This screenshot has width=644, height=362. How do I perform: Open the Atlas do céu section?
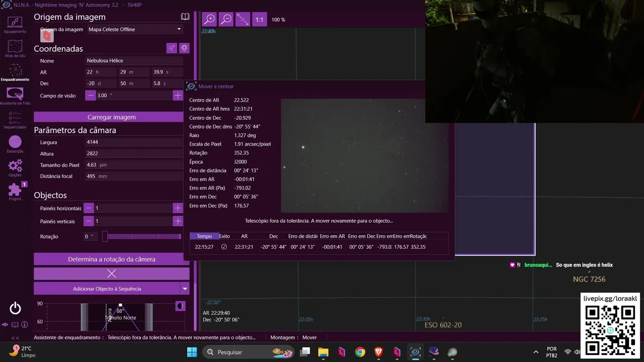tap(15, 49)
